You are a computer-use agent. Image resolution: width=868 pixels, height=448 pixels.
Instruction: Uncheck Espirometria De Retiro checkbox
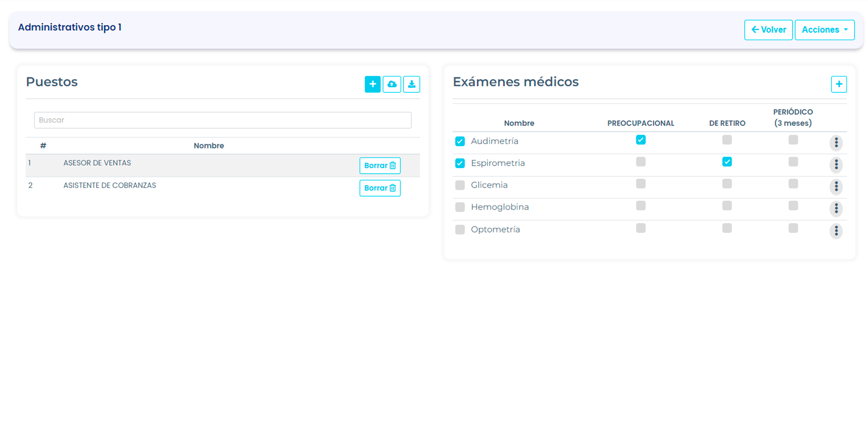pos(727,162)
